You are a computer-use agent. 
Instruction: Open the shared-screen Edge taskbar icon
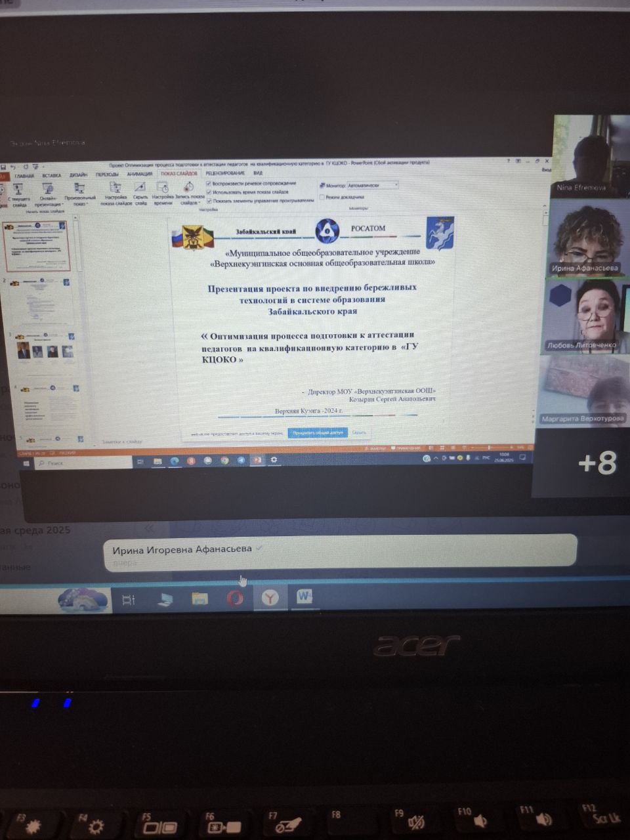point(175,461)
